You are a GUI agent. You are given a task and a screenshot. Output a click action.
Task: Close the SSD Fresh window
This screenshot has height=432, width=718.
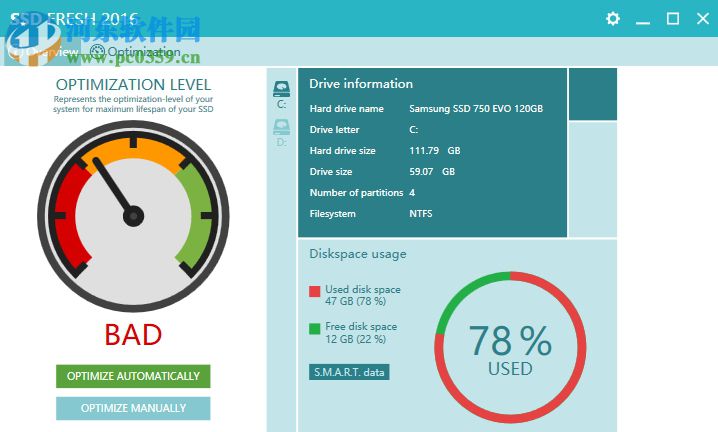(x=703, y=19)
